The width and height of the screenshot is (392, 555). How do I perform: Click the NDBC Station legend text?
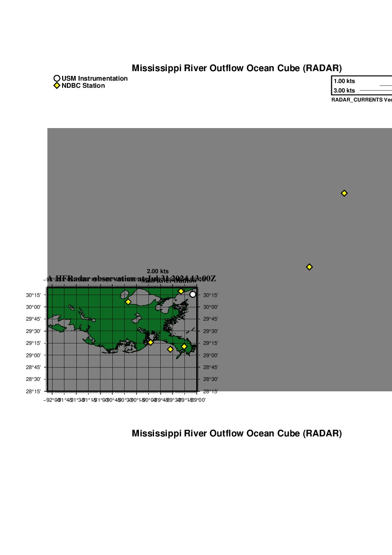click(83, 86)
